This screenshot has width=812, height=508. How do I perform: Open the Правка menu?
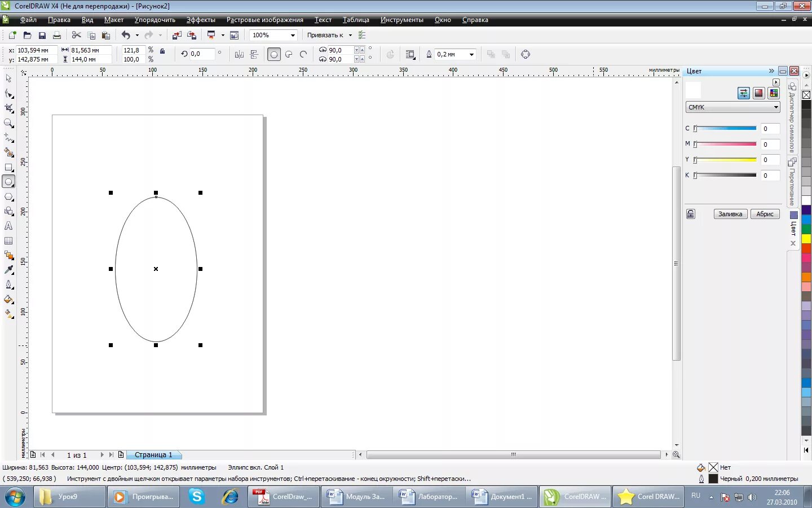point(59,20)
